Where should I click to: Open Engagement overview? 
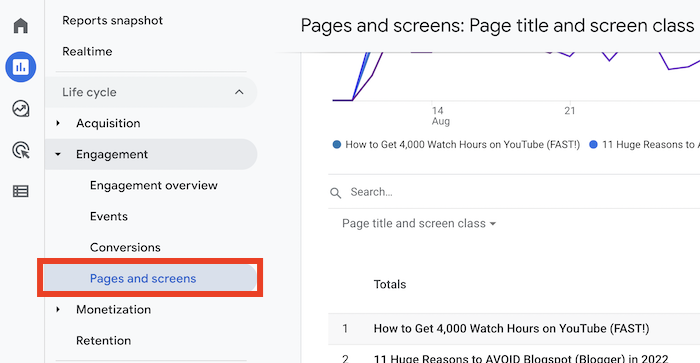click(154, 185)
